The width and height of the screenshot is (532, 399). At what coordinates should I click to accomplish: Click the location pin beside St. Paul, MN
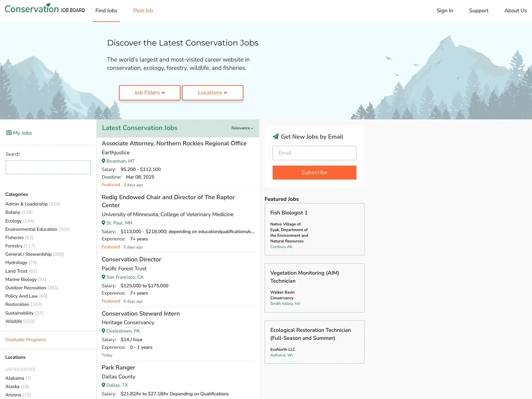click(x=103, y=223)
